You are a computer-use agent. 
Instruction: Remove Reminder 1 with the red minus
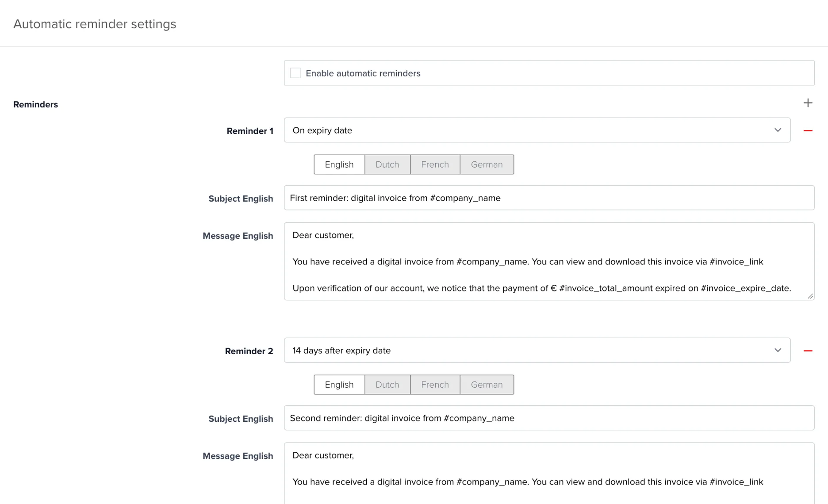coord(808,130)
